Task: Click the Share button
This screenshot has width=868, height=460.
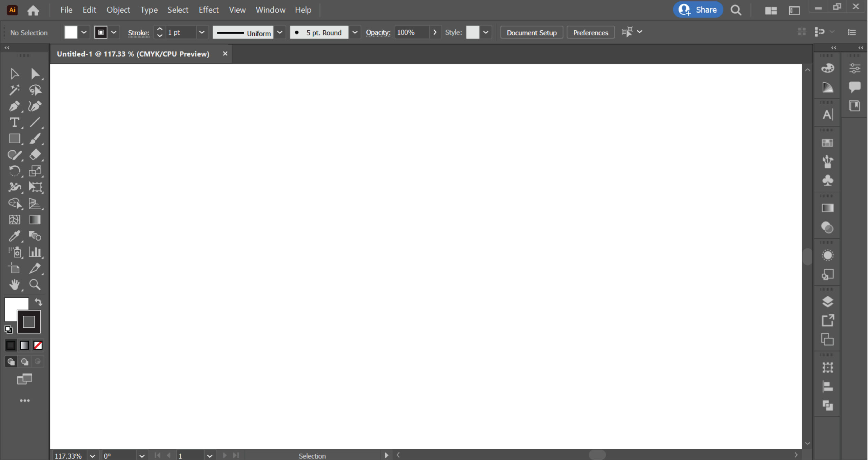Action: coord(698,10)
